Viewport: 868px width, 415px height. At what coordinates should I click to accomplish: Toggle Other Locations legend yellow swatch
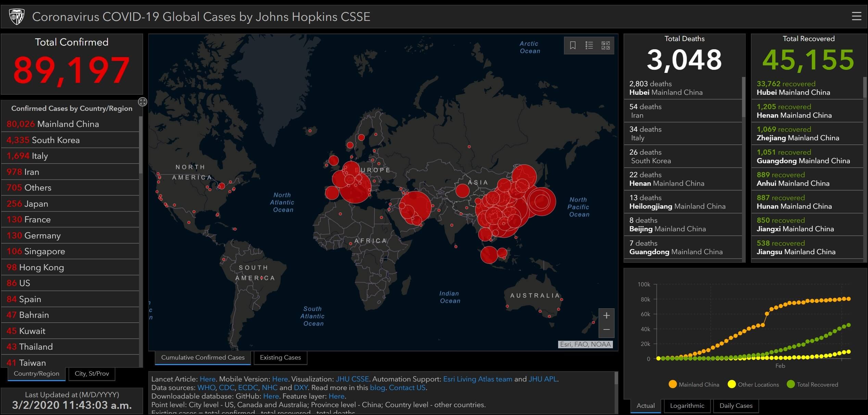732,384
